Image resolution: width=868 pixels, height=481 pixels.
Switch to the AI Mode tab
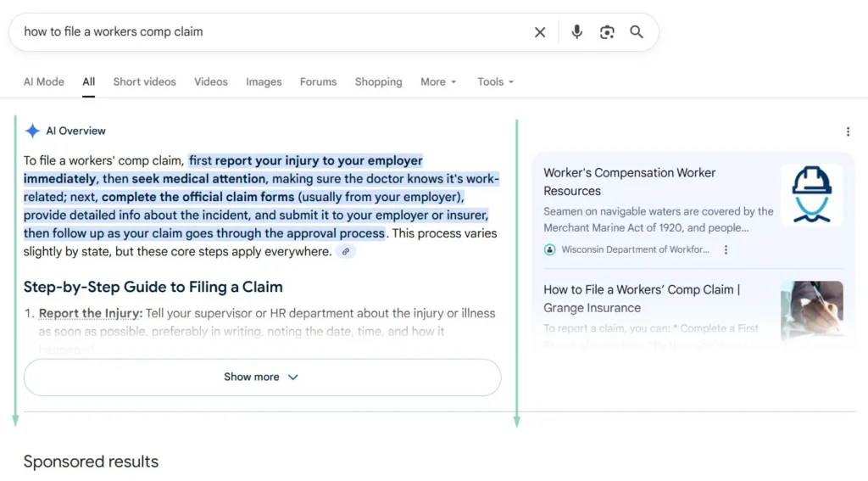tap(44, 82)
